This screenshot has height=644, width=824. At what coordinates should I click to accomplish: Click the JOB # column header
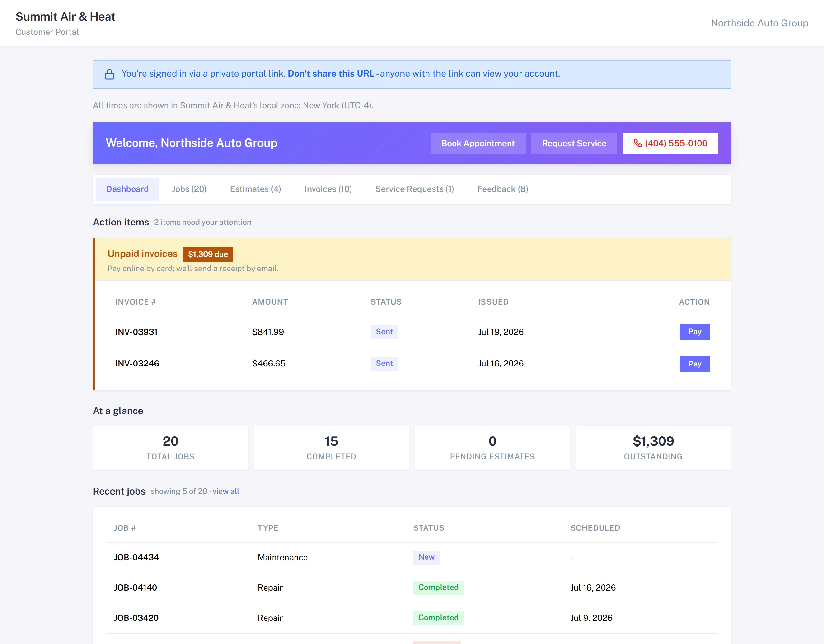pyautogui.click(x=125, y=528)
